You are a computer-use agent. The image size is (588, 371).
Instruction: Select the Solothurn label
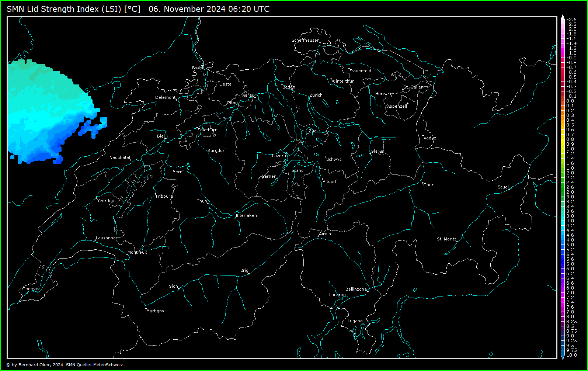point(208,130)
